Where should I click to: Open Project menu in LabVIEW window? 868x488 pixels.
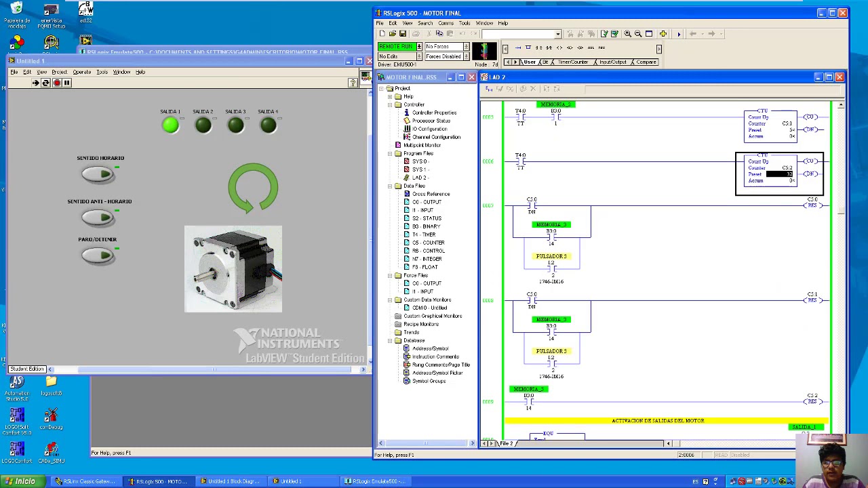pos(59,72)
